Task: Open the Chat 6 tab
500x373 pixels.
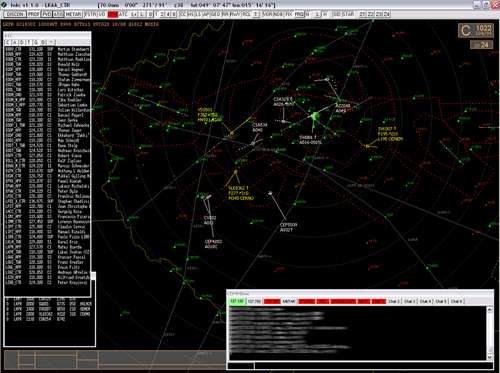Action: click(x=457, y=301)
